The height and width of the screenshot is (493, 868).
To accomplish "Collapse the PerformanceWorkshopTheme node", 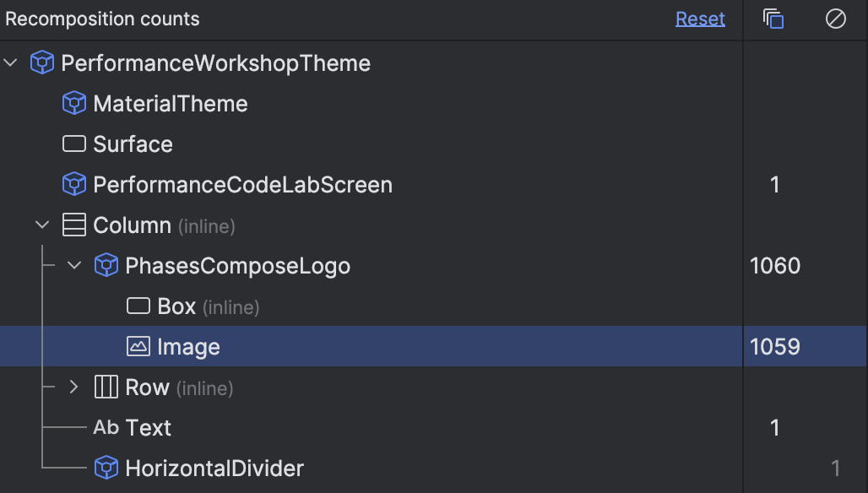I will [x=11, y=63].
